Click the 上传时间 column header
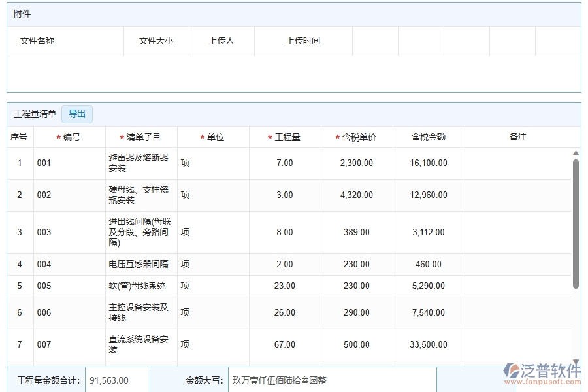The height and width of the screenshot is (392, 588). click(303, 41)
